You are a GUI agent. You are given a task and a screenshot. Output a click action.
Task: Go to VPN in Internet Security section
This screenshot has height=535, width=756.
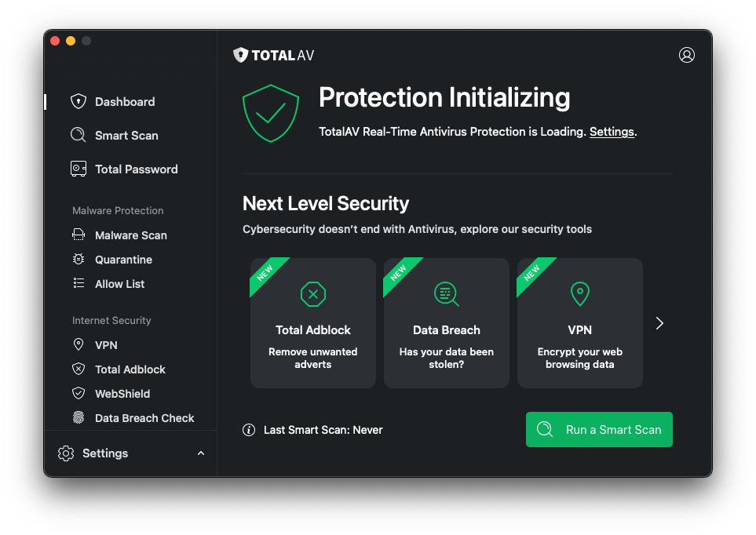coord(106,345)
